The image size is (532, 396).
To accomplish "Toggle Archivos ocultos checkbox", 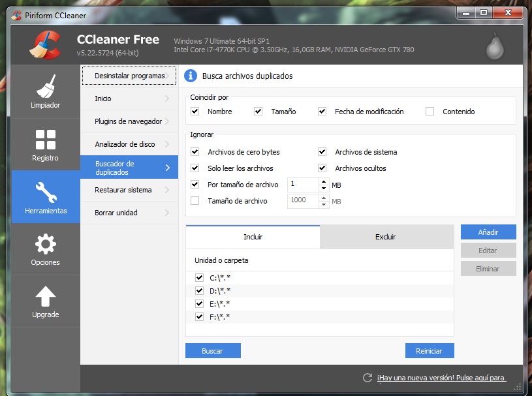I will pyautogui.click(x=322, y=168).
